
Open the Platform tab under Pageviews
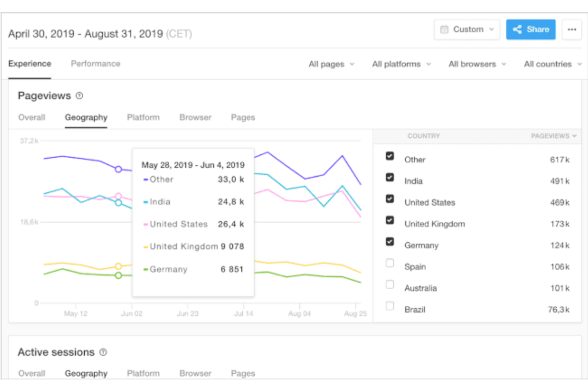tap(143, 117)
